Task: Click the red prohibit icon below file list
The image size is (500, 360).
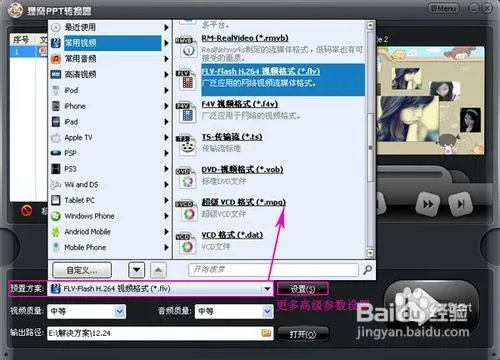Action: click(x=27, y=210)
